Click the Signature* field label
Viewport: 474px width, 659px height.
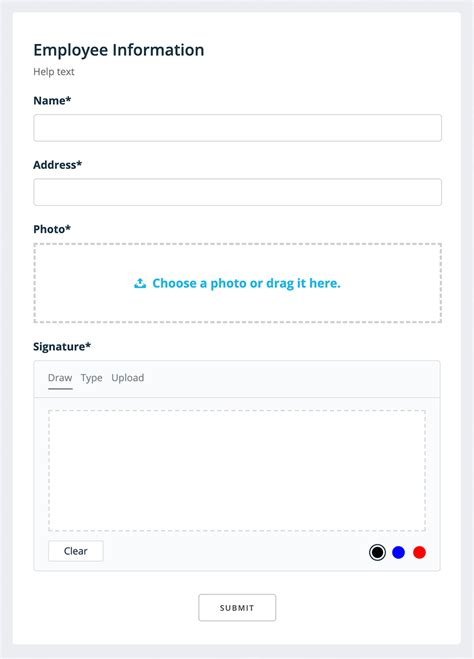click(62, 347)
